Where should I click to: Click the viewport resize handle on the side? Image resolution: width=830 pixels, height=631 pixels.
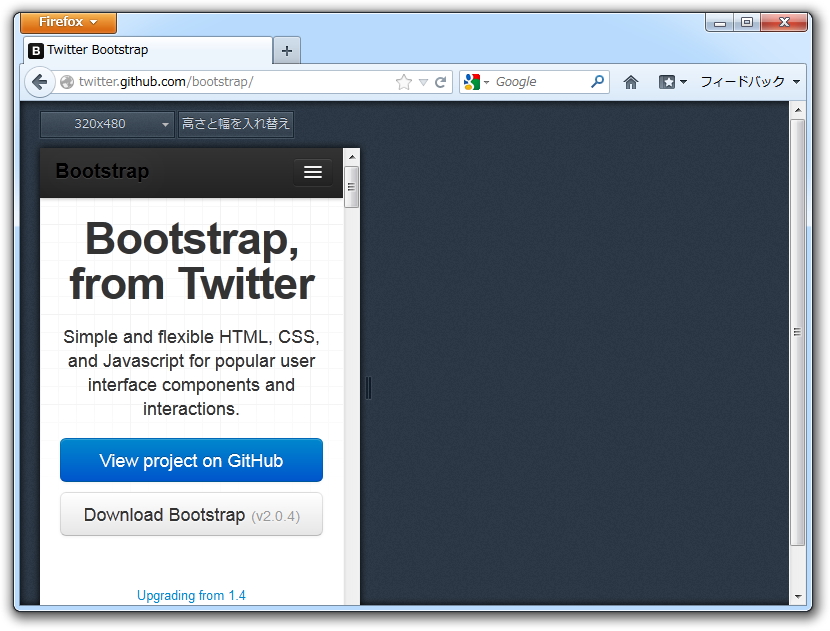(368, 388)
